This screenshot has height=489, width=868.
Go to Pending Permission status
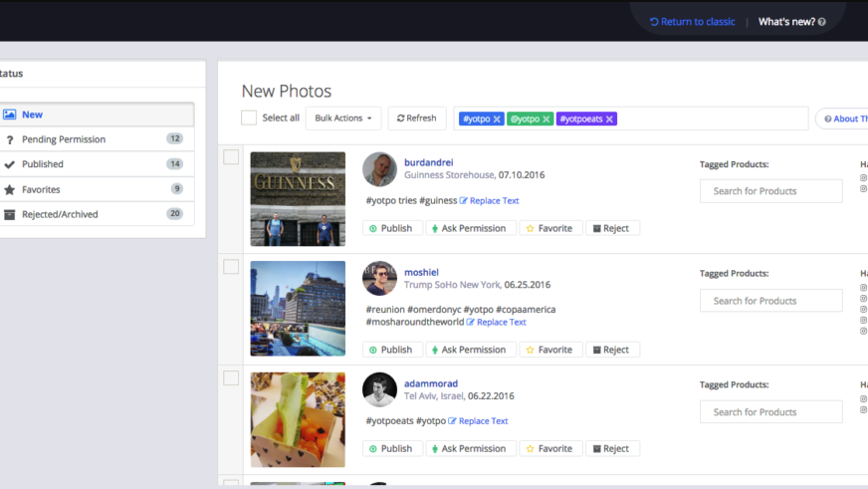point(64,139)
